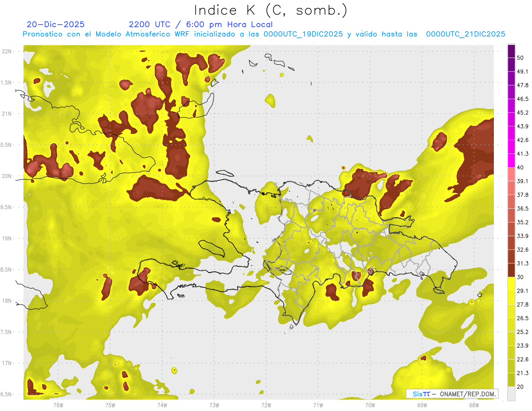
Task: Click the colorbar value '39.1'
Action: (x=523, y=181)
